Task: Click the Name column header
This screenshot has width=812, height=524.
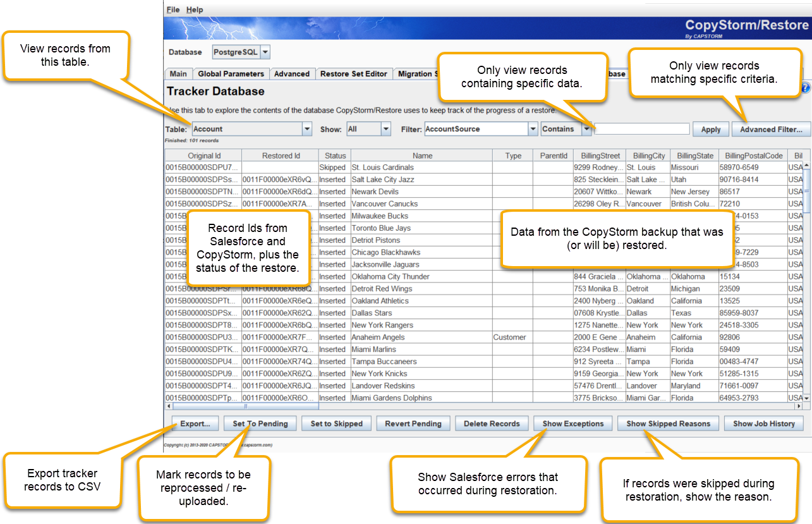Action: [x=422, y=155]
